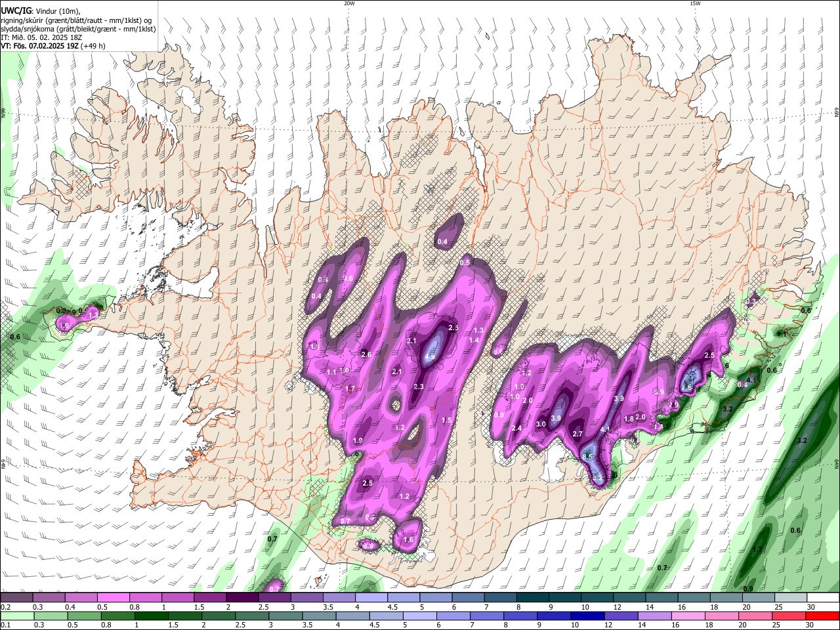Click the 0.1 label of the rain legend
The height and width of the screenshot is (630, 840).
pyautogui.click(x=5, y=625)
